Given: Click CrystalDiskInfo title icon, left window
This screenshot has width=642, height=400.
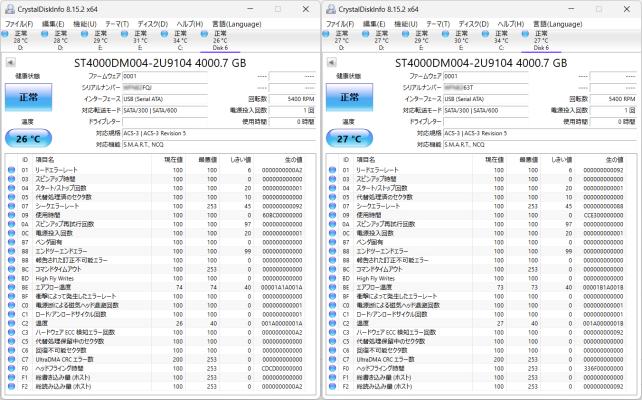Looking at the screenshot, I should coord(10,9).
